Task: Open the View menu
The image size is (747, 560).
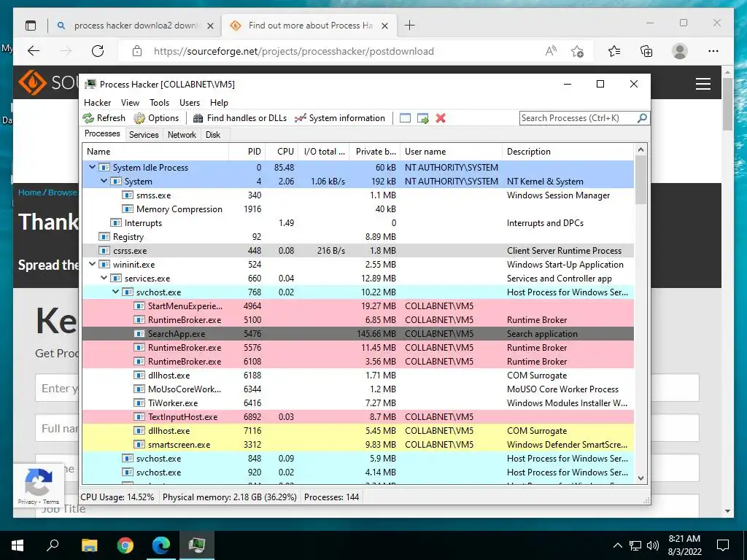Action: coord(130,103)
